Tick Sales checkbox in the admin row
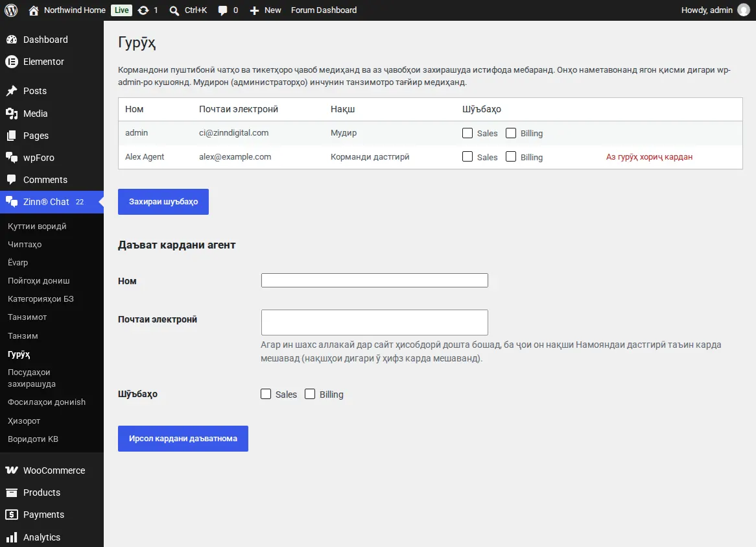Screen dimensions: 756x547 (x=467, y=133)
